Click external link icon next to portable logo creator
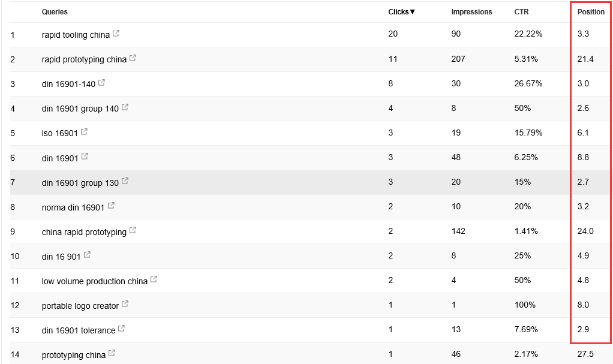This screenshot has width=613, height=364. pyautogui.click(x=125, y=304)
